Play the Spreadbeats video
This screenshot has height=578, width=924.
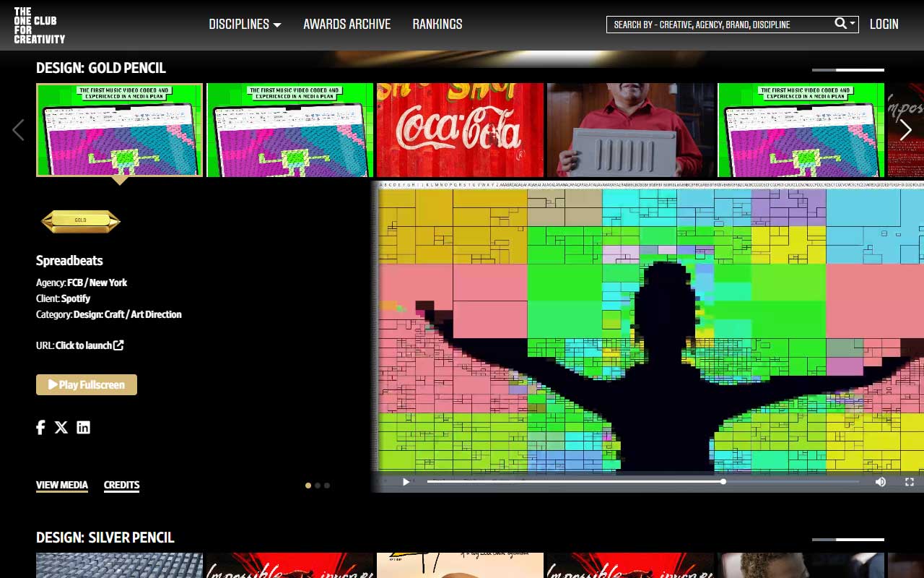pyautogui.click(x=406, y=482)
